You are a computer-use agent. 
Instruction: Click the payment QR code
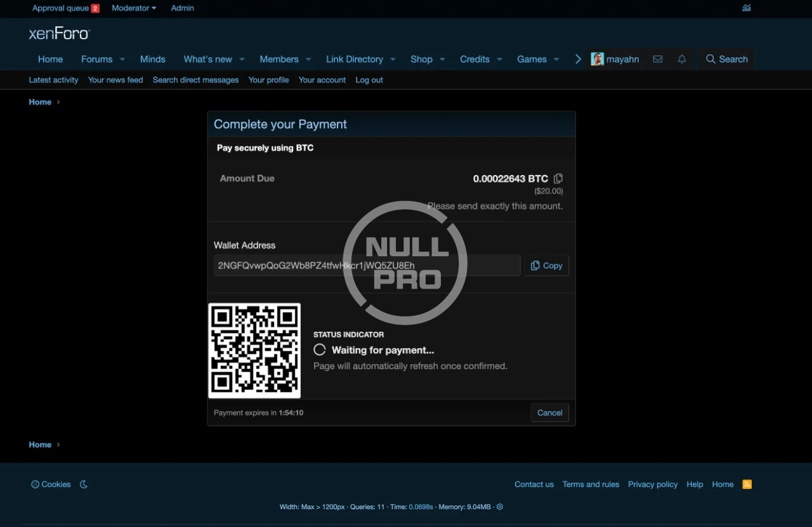pos(254,351)
